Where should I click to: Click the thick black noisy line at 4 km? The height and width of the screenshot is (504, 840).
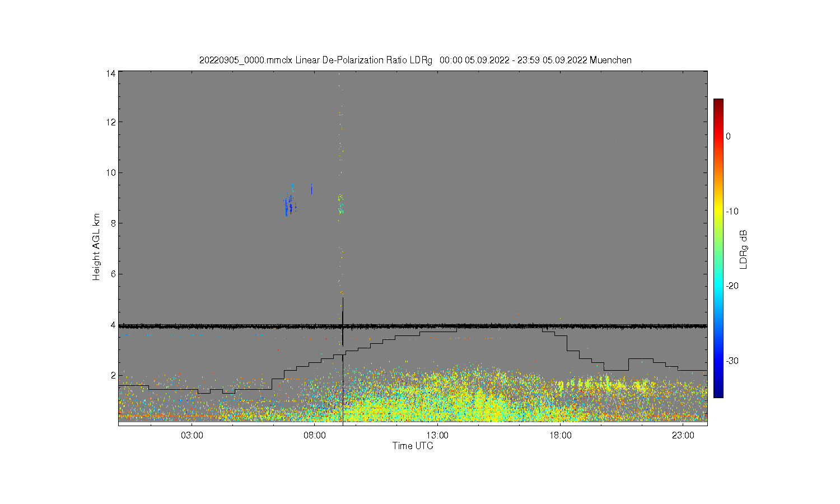point(413,325)
